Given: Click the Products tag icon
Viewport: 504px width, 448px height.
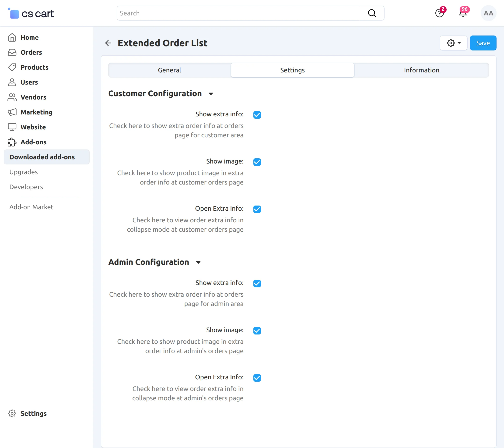Looking at the screenshot, I should (x=12, y=67).
